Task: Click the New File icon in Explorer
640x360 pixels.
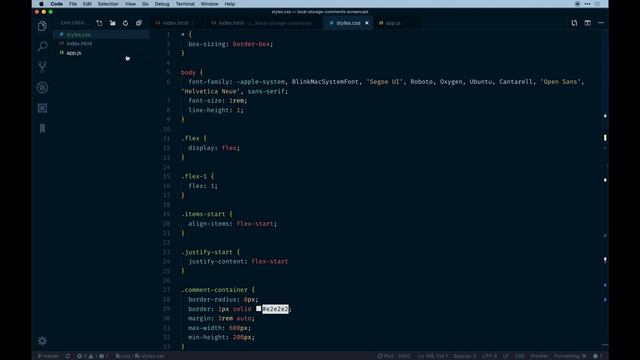Action: (x=100, y=23)
